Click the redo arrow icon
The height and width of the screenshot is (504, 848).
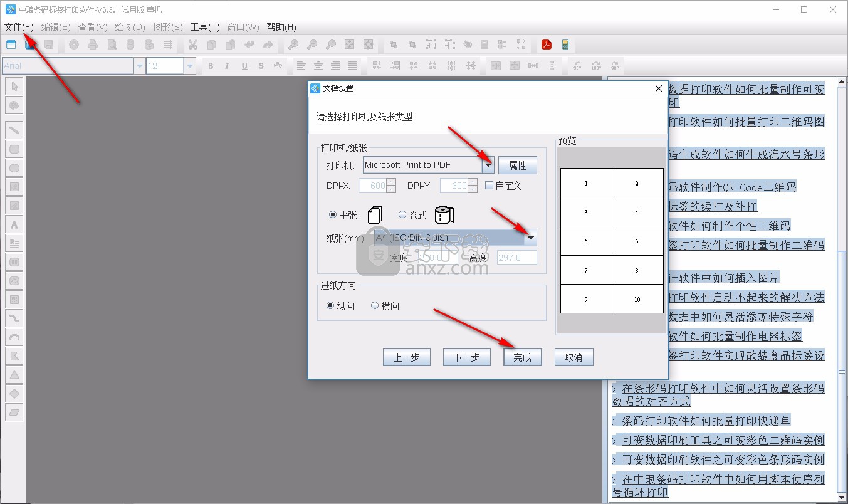coord(268,45)
